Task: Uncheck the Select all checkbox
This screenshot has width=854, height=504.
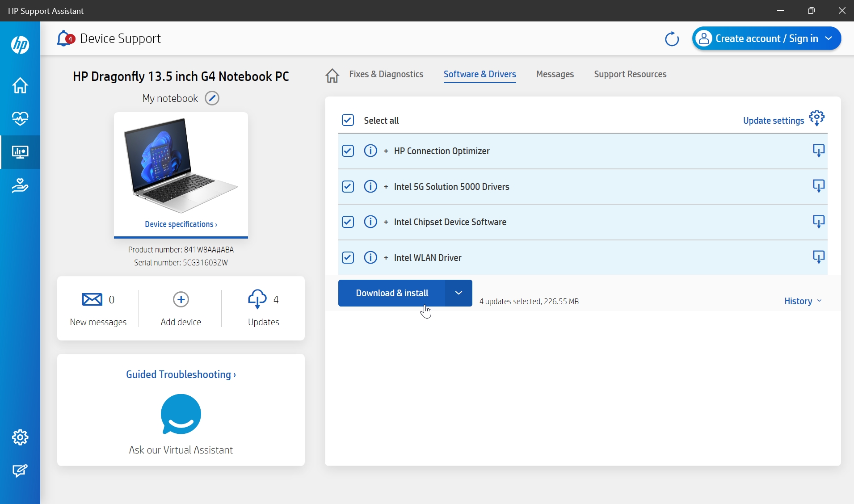Action: [x=348, y=120]
